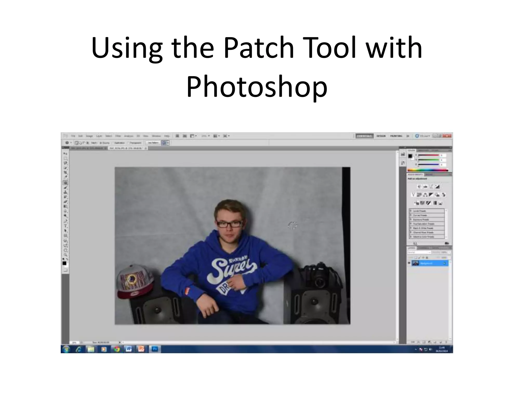Select the Destination radio button
The image size is (532, 399).
tap(113, 143)
